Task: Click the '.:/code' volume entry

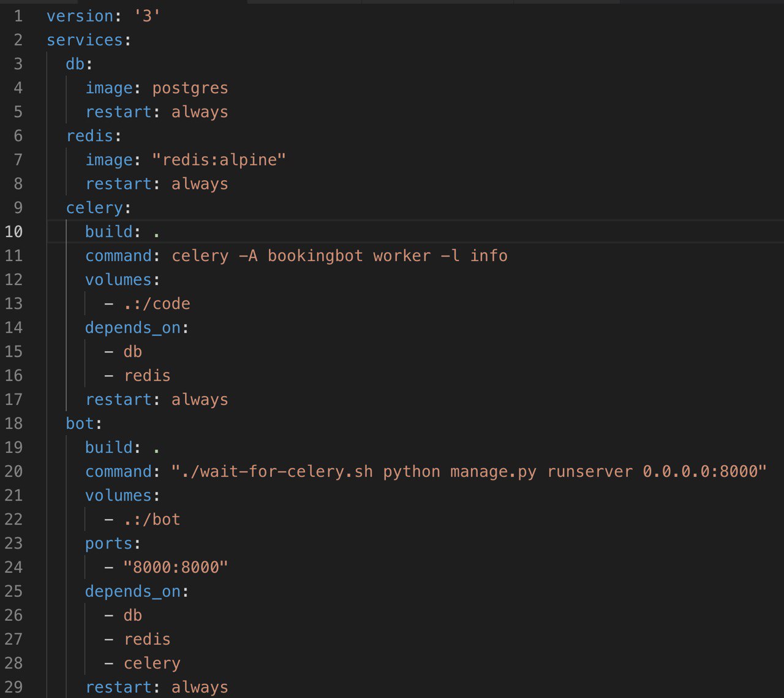Action: (x=157, y=304)
